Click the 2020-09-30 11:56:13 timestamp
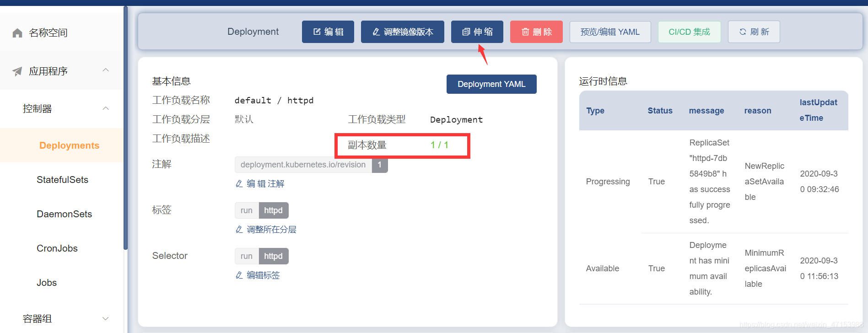Image resolution: width=868 pixels, height=333 pixels. coord(819,269)
